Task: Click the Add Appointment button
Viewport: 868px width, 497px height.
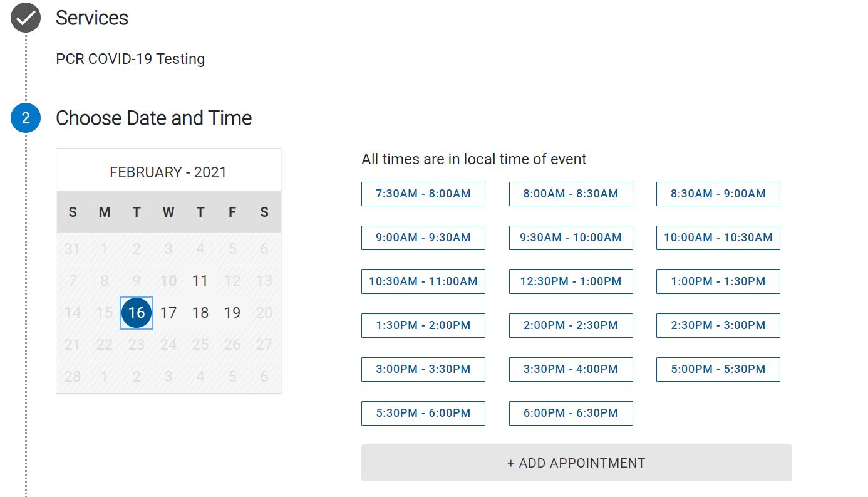Action: click(x=576, y=463)
